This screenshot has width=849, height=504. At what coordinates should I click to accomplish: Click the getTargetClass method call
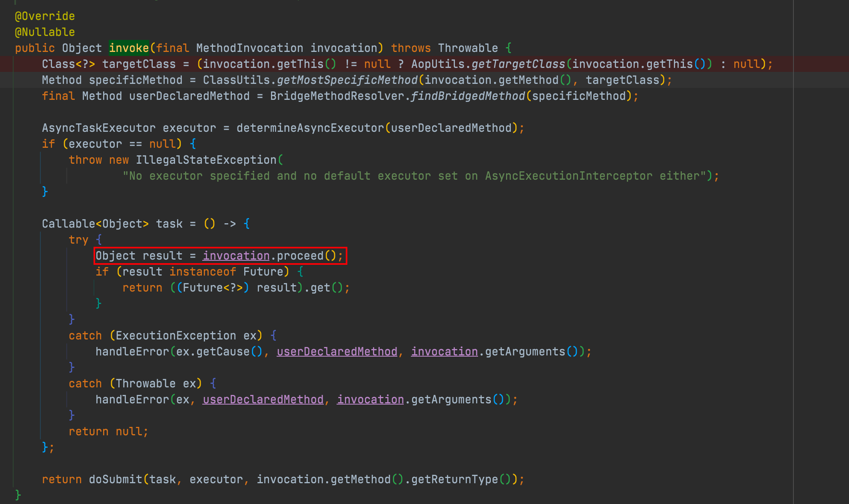pyautogui.click(x=518, y=64)
